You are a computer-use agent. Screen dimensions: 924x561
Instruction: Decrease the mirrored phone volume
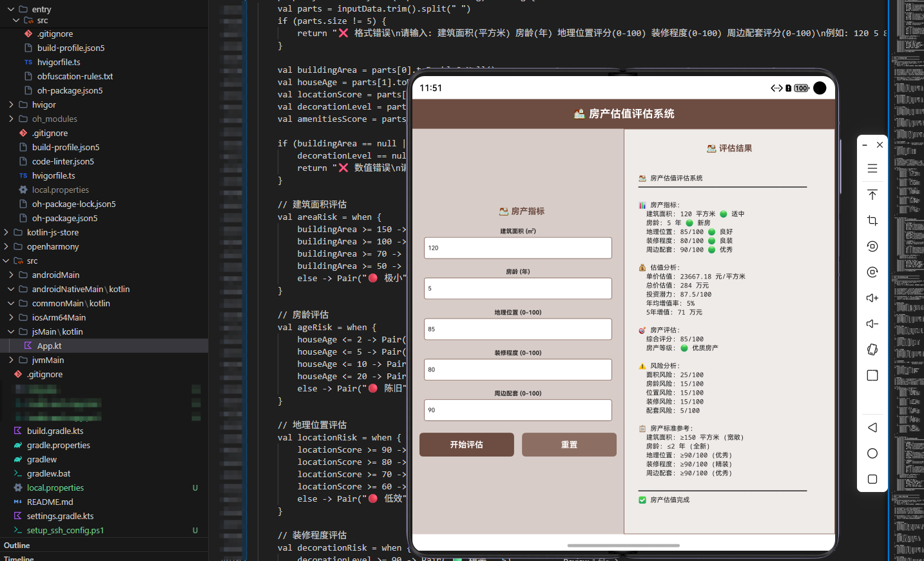click(872, 323)
